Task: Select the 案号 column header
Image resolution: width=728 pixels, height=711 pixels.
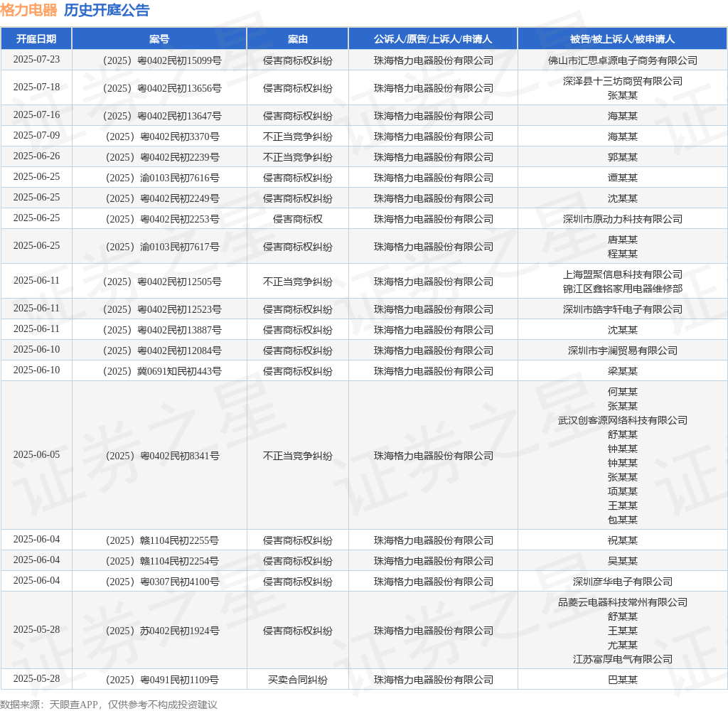Action: tap(159, 39)
